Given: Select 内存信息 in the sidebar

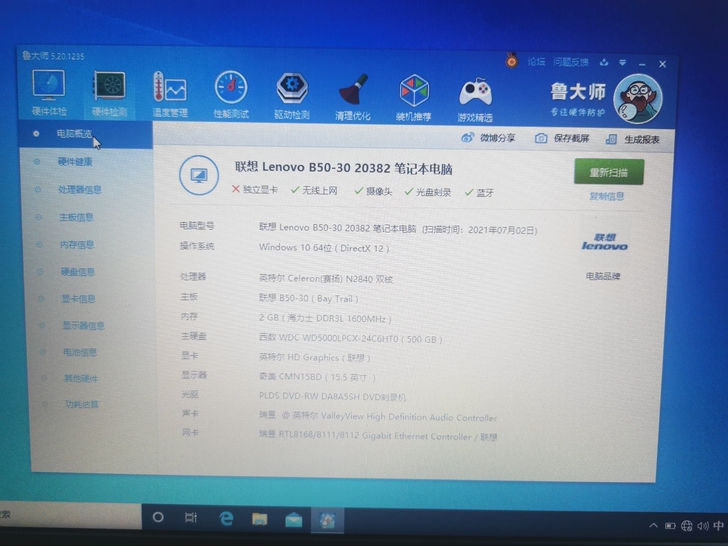Looking at the screenshot, I should [x=77, y=245].
